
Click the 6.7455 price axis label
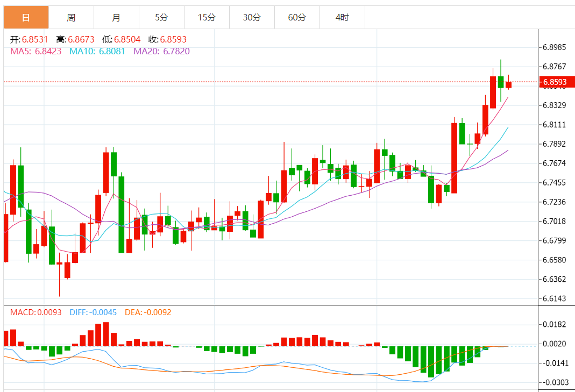(555, 183)
